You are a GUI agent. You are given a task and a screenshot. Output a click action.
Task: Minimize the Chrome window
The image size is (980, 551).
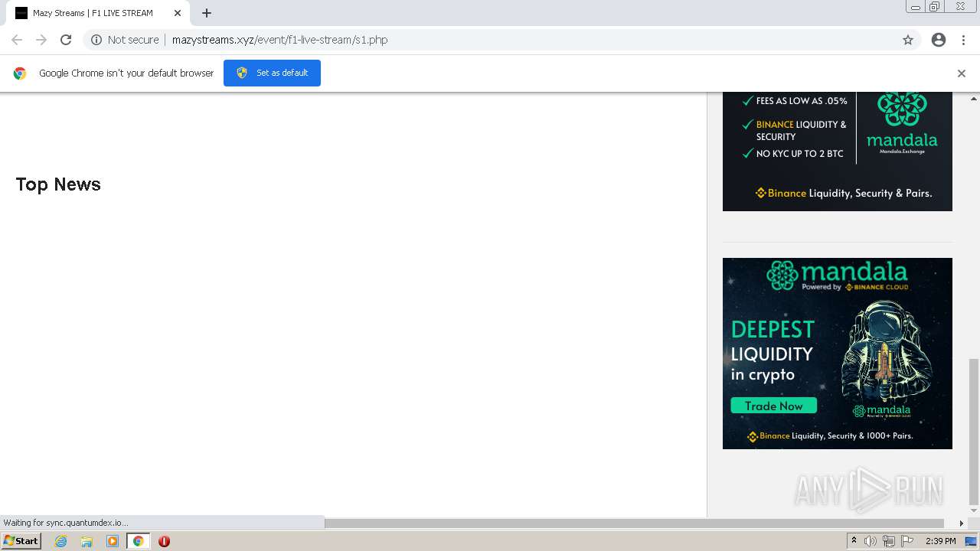916,7
